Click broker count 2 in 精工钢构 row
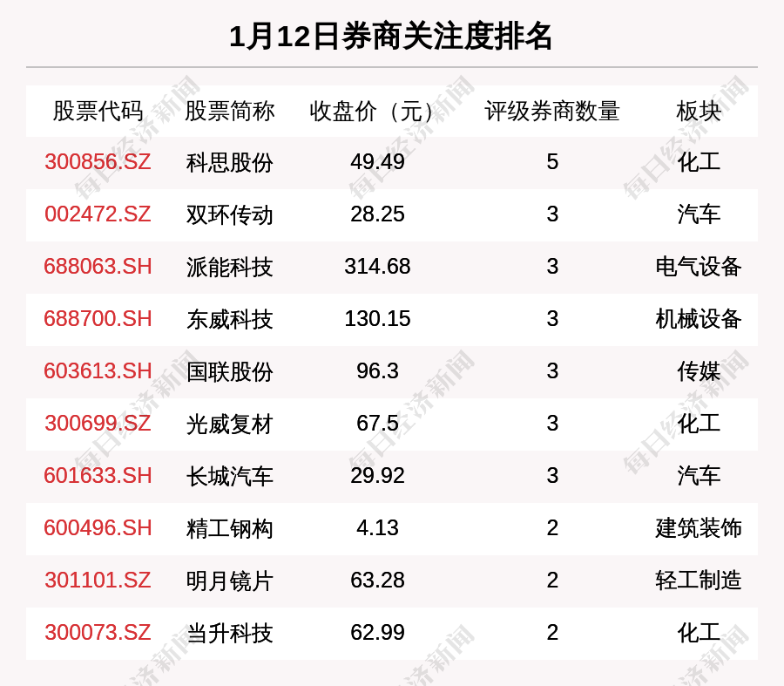 point(552,528)
